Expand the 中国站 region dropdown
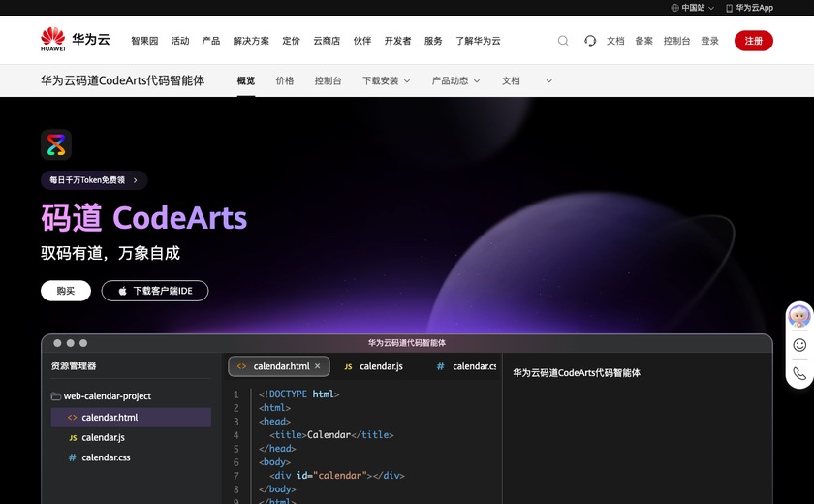814x504 pixels. pyautogui.click(x=711, y=9)
